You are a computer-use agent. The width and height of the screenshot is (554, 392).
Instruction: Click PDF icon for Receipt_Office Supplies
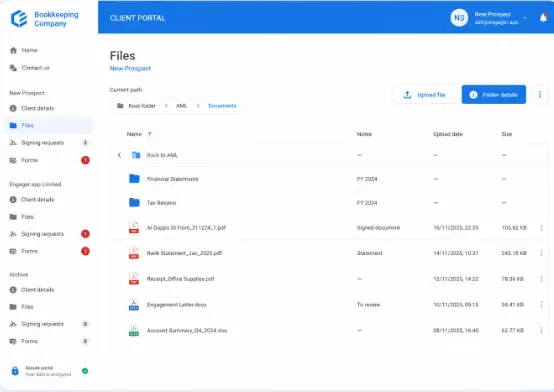coord(134,279)
